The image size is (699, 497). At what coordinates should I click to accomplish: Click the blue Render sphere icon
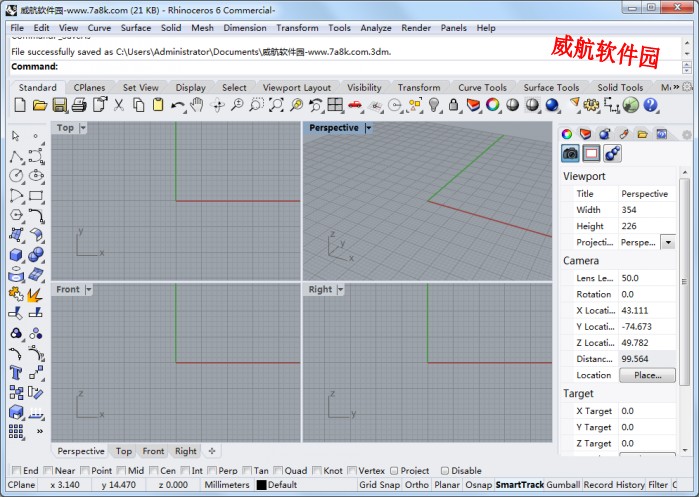552,105
